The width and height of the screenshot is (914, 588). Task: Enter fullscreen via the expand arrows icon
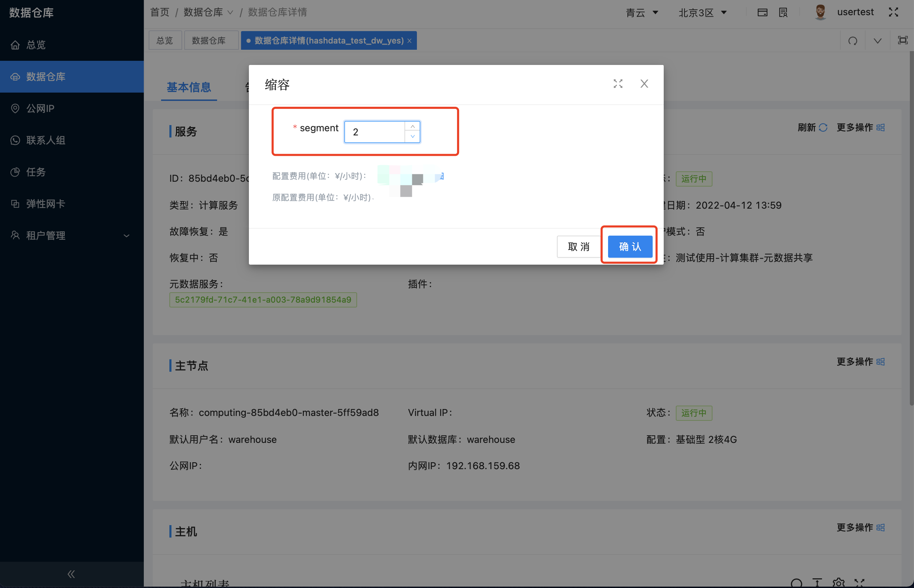tap(893, 12)
